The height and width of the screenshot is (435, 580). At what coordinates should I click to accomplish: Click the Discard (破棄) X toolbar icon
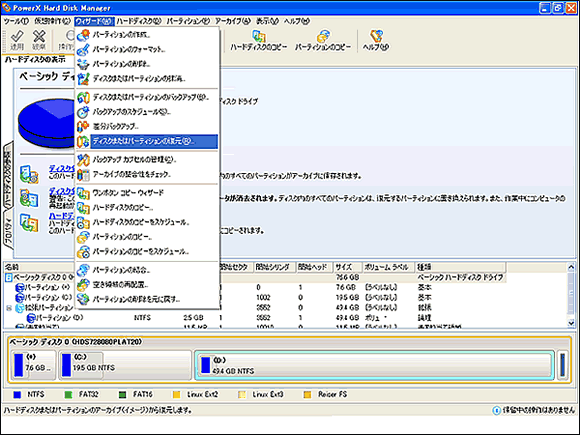[39, 37]
